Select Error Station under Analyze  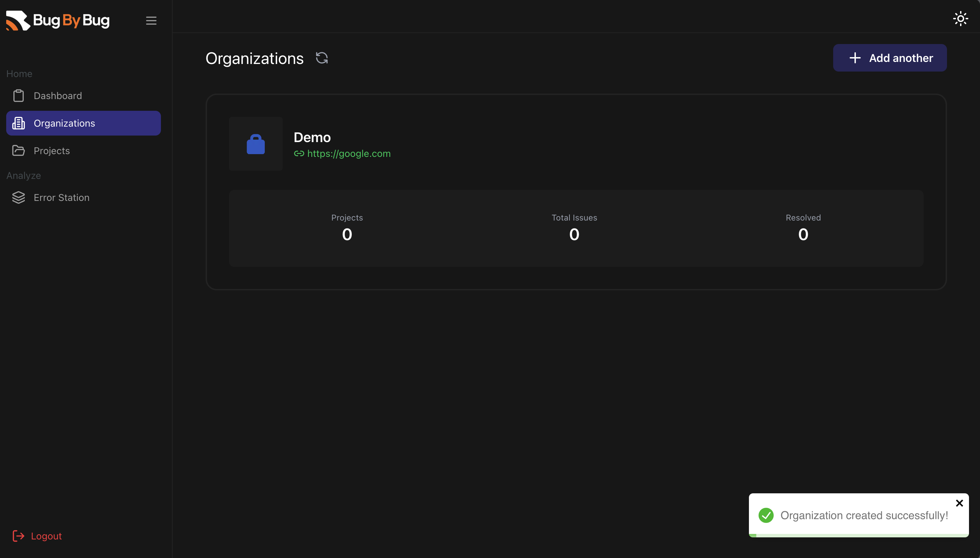pyautogui.click(x=61, y=197)
